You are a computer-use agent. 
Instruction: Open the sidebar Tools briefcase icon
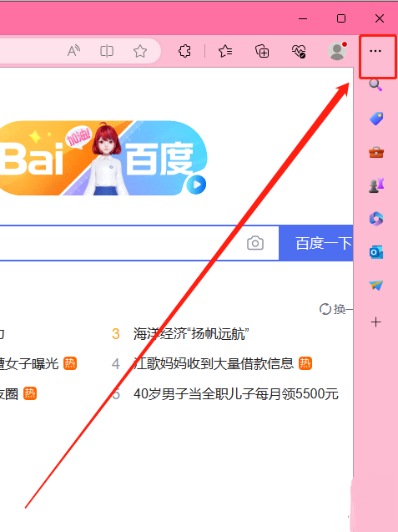376,152
